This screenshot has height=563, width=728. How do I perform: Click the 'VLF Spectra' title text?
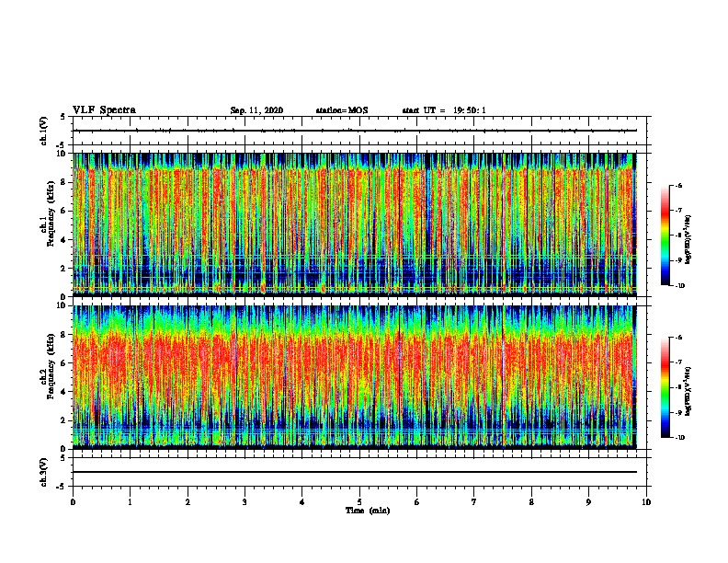point(104,110)
